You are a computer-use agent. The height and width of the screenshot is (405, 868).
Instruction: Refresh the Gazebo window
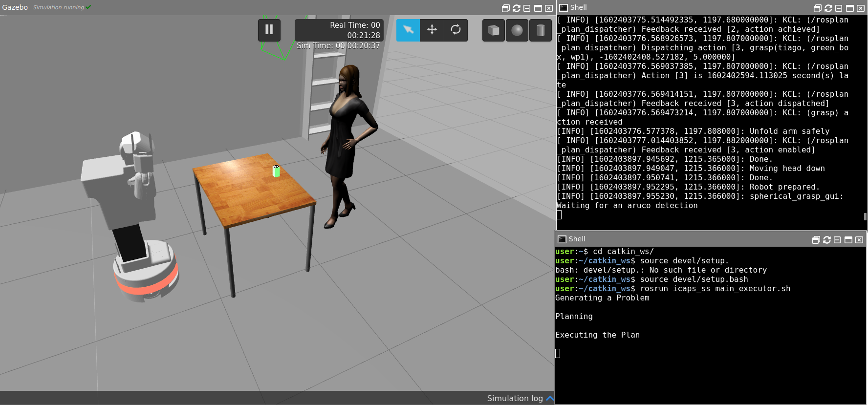click(517, 8)
